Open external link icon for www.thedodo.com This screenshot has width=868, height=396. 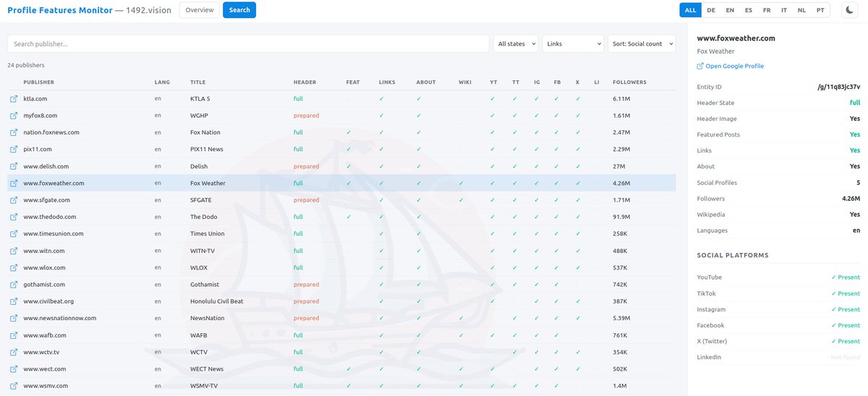(14, 217)
